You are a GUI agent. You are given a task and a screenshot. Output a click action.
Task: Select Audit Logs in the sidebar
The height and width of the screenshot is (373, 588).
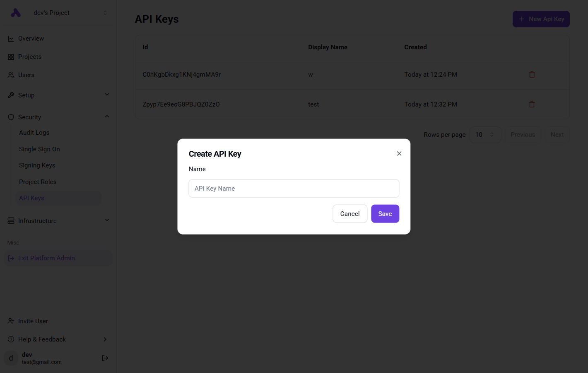(34, 132)
